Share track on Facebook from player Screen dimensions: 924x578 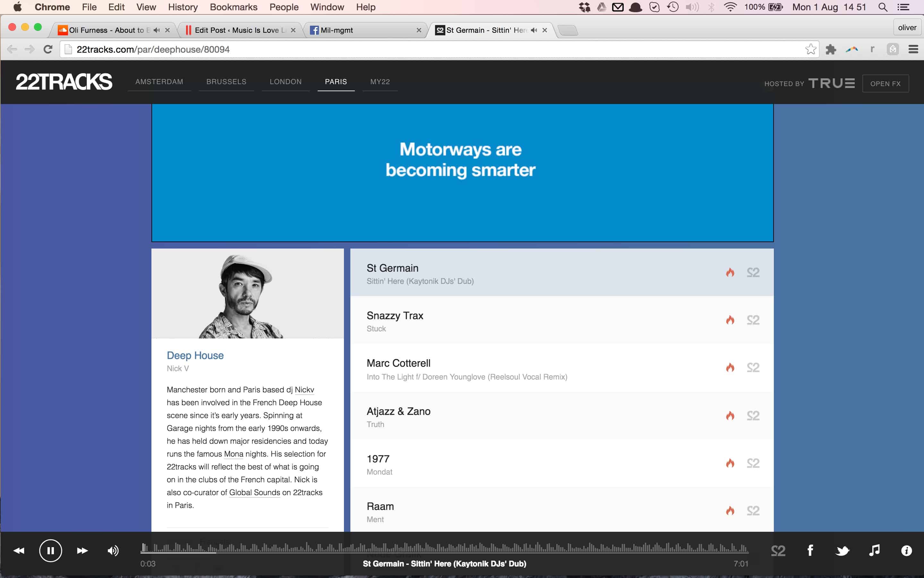810,550
